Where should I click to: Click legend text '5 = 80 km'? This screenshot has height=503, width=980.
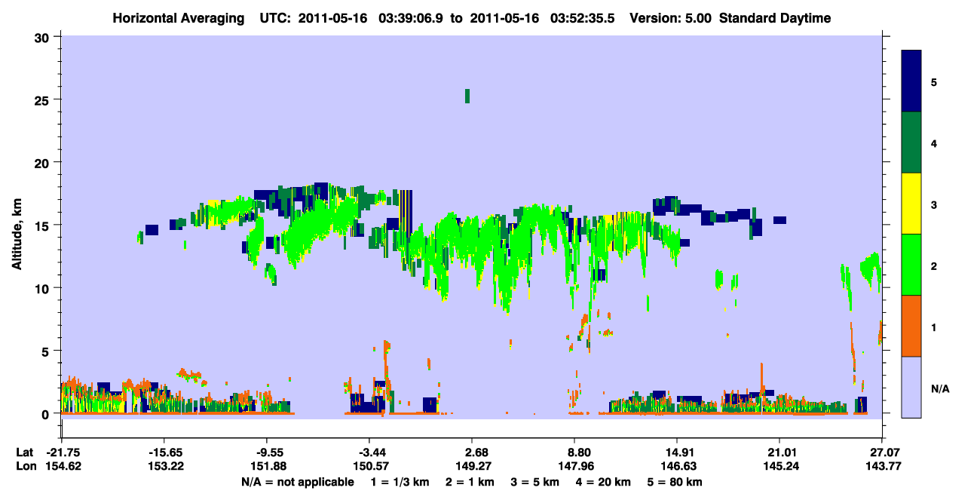tap(675, 481)
